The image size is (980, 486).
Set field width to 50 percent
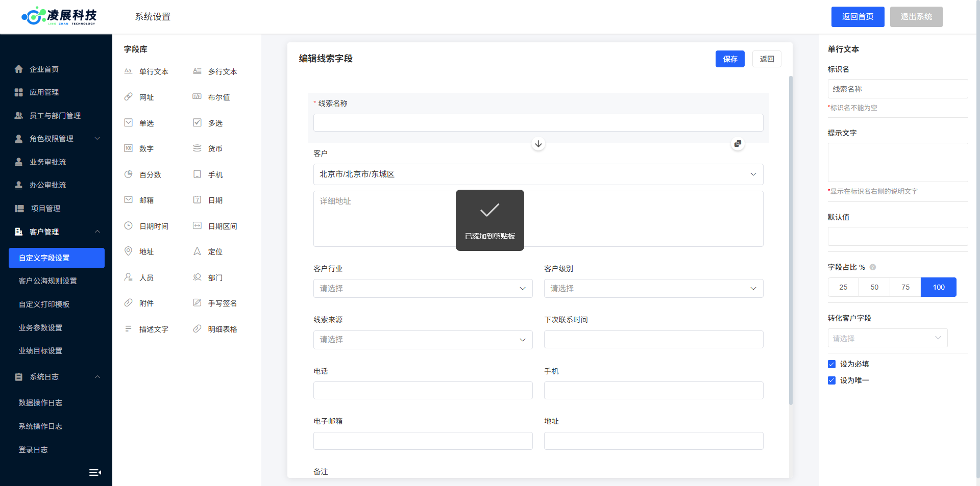tap(874, 287)
